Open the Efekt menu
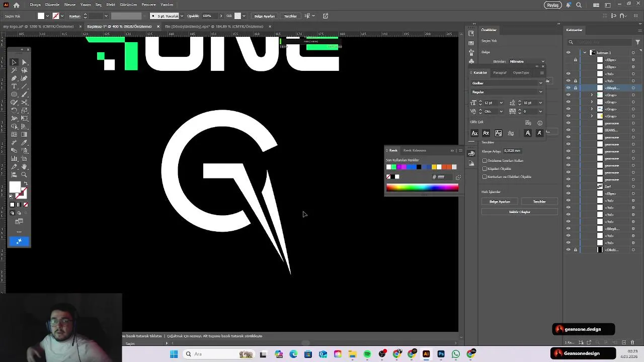This screenshot has width=644, height=362. [x=111, y=5]
